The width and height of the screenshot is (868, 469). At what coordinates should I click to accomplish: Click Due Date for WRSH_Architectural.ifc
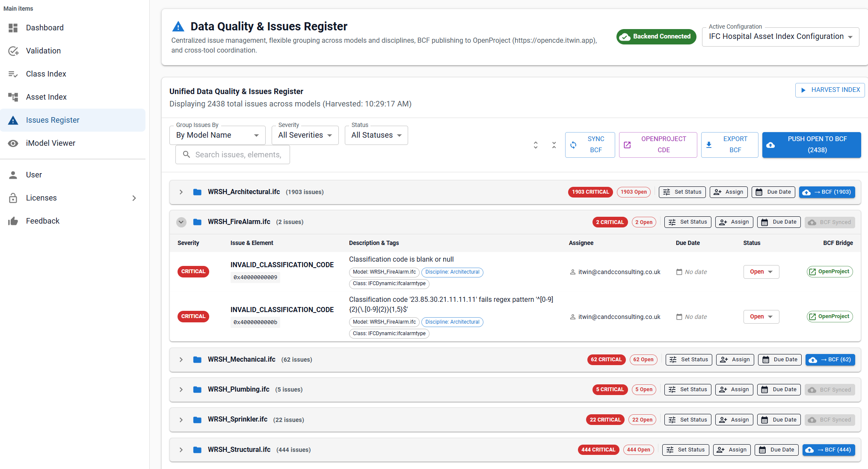pos(773,192)
